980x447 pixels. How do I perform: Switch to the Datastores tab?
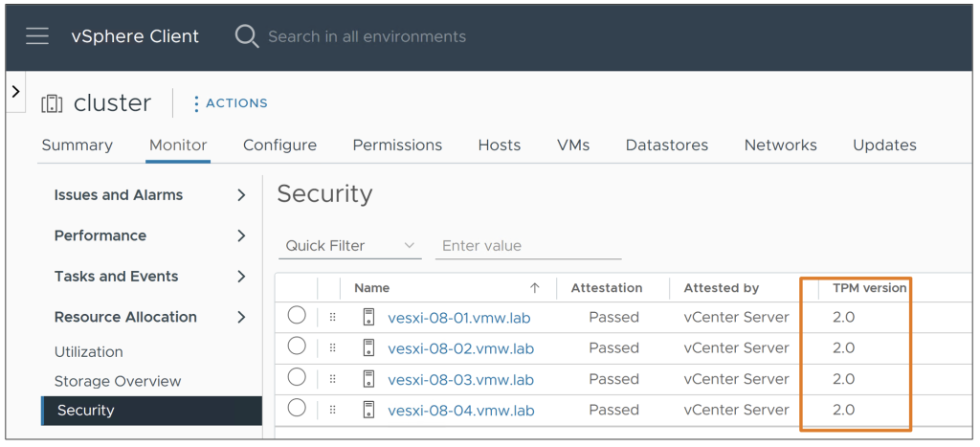point(666,145)
